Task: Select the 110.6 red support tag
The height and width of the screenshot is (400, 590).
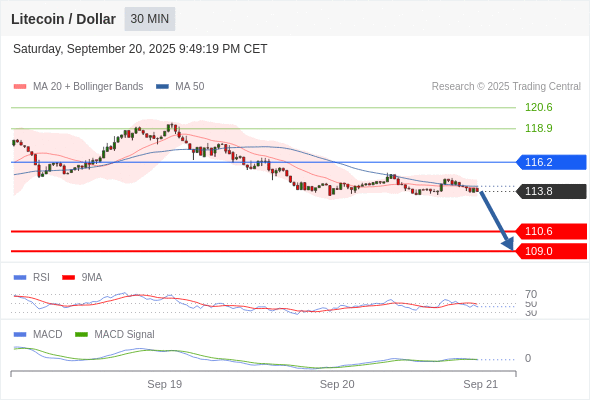Action: coord(551,231)
